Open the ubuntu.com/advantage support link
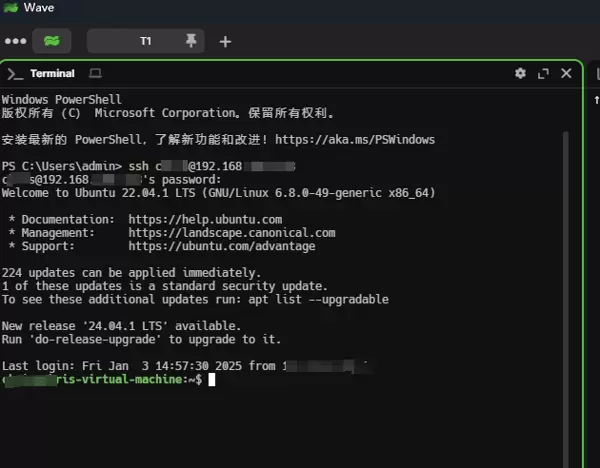 pyautogui.click(x=221, y=246)
